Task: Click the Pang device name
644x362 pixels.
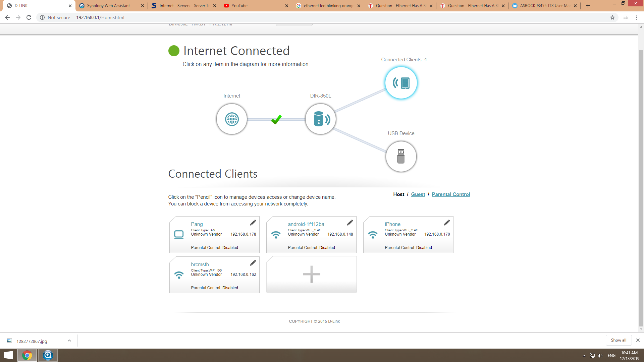Action: click(x=197, y=224)
